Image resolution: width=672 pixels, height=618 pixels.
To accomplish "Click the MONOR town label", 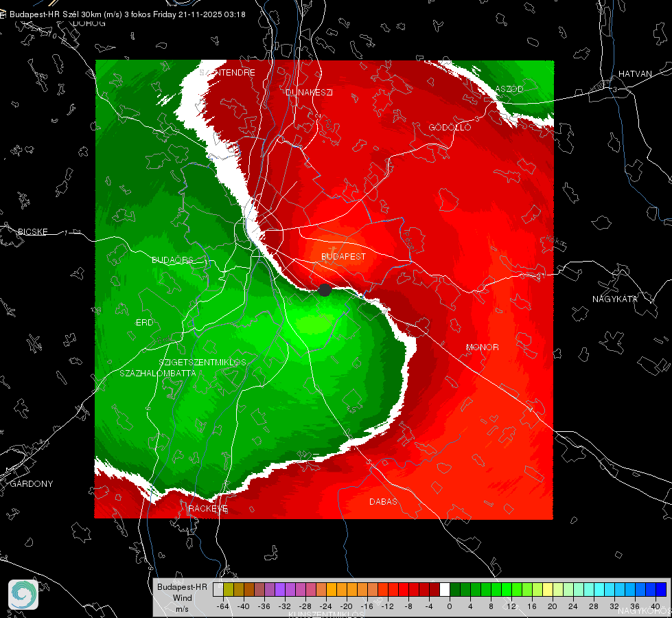I will [x=482, y=347].
